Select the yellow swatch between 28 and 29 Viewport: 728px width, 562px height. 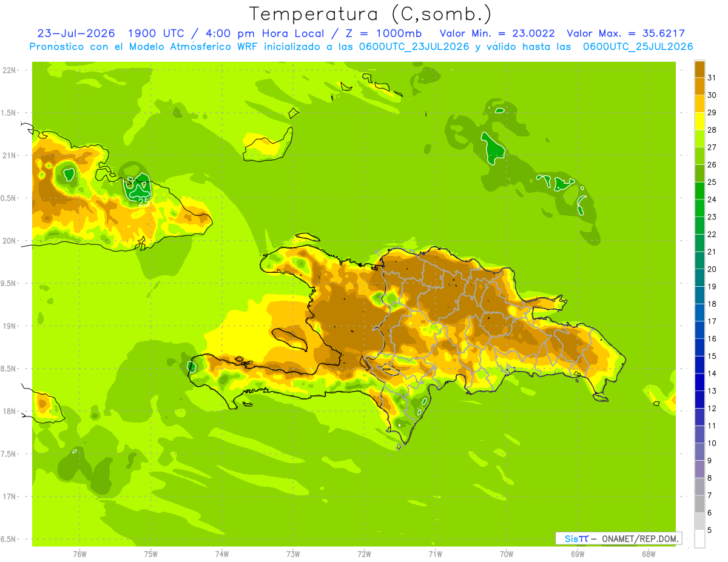coord(699,121)
